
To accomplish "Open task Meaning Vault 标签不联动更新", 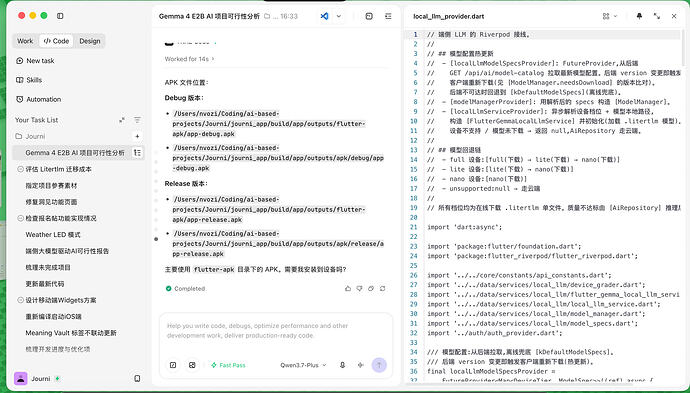I will [71, 333].
